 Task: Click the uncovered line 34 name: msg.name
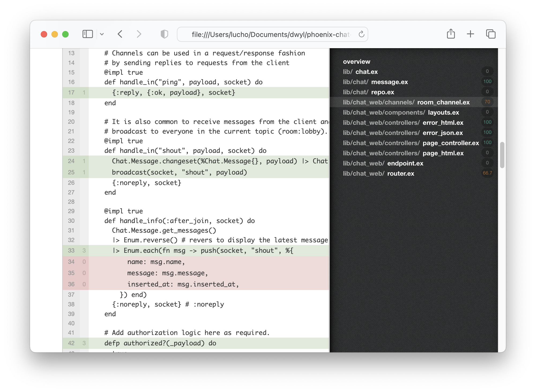pos(156,262)
